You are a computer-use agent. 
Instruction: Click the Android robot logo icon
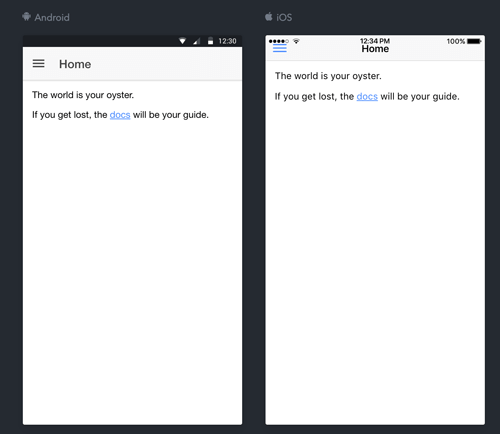click(x=26, y=17)
